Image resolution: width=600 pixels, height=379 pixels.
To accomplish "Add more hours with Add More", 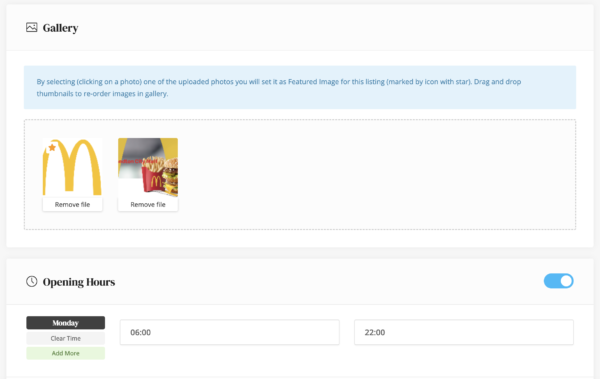I will tap(65, 353).
